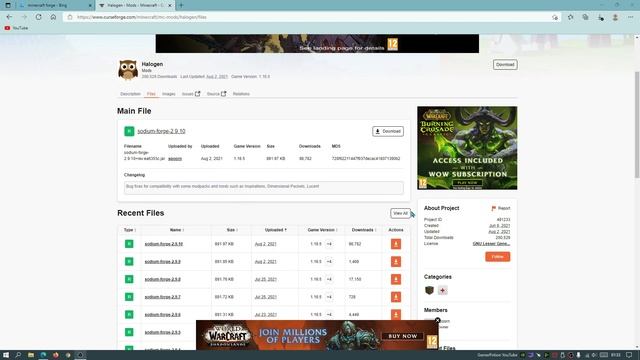Viewport: 640px width, 360px height.
Task: Report this project
Action: (500, 208)
